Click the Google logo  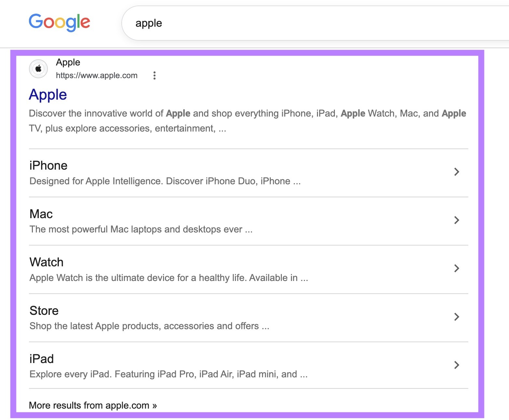click(59, 22)
